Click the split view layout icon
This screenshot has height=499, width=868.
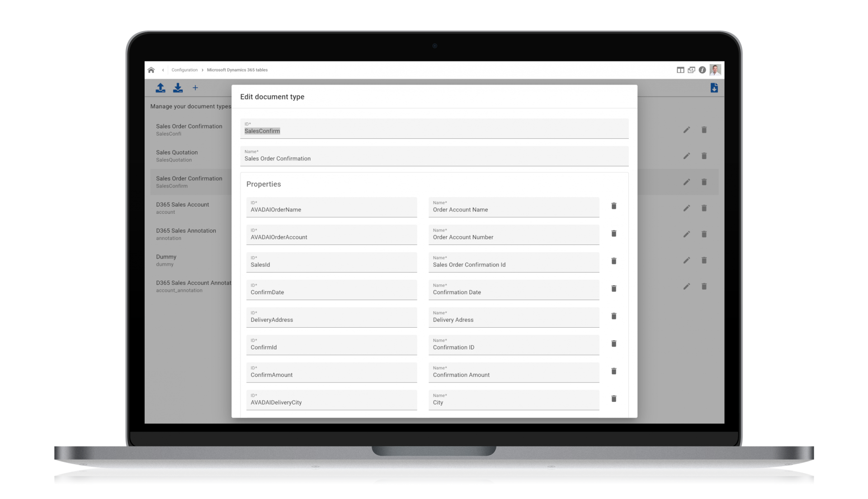coord(680,70)
